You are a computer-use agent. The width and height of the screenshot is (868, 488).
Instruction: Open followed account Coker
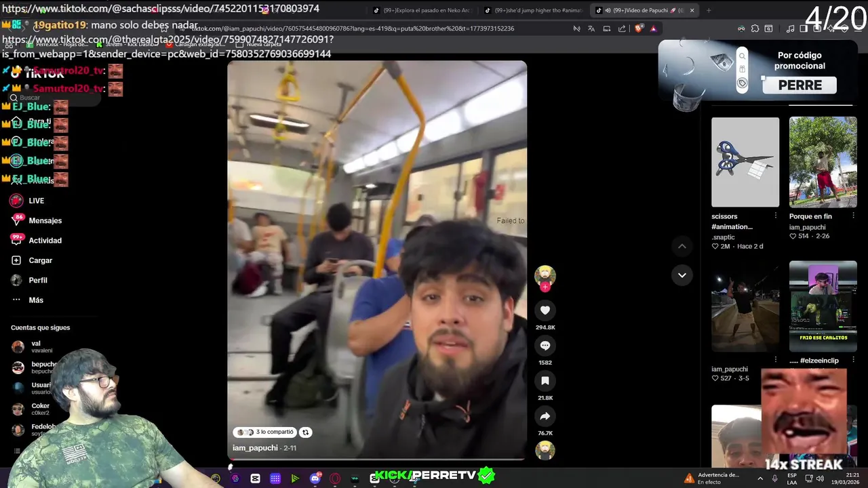(31, 409)
